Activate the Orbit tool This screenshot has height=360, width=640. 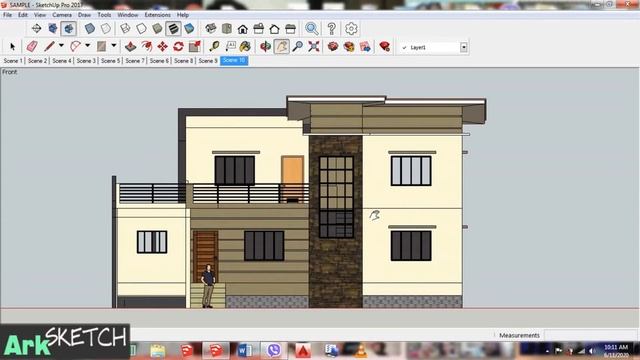point(265,47)
